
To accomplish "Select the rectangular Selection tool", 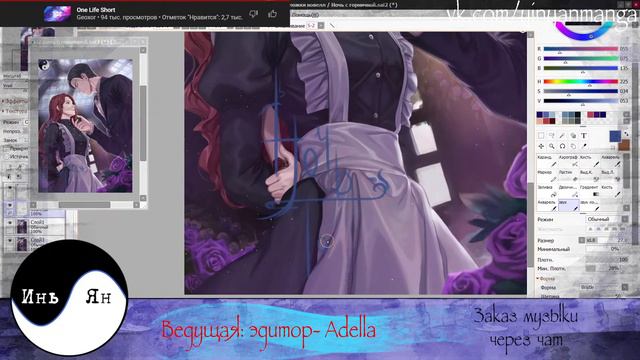I will tap(541, 136).
